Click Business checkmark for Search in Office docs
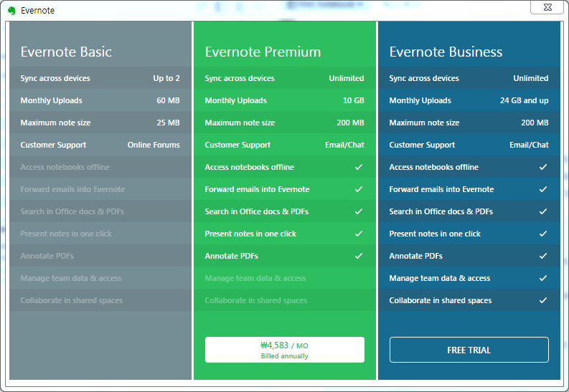 pos(543,211)
